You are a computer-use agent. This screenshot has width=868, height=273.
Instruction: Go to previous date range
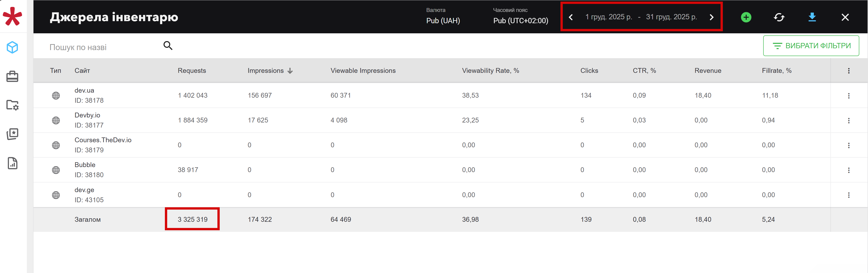tap(571, 17)
